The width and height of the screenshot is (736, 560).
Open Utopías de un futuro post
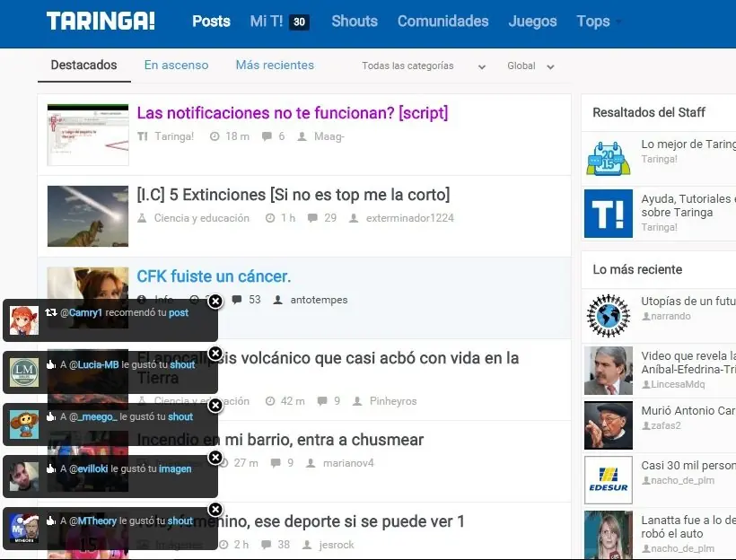(x=688, y=302)
